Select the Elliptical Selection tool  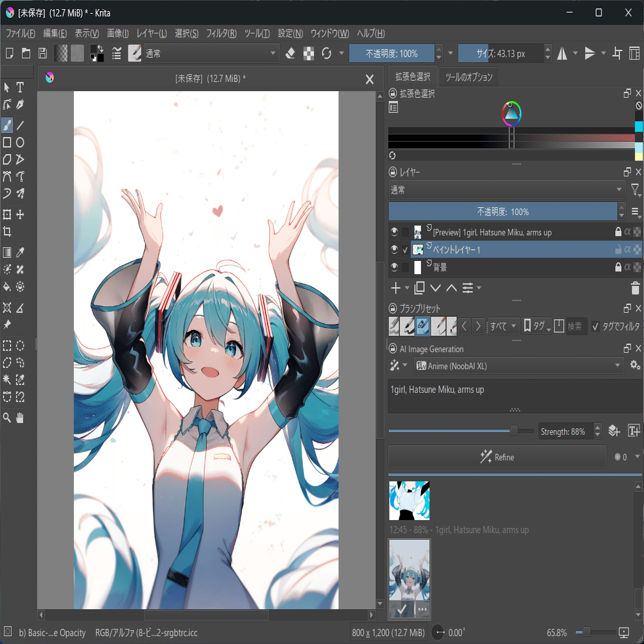coord(20,346)
